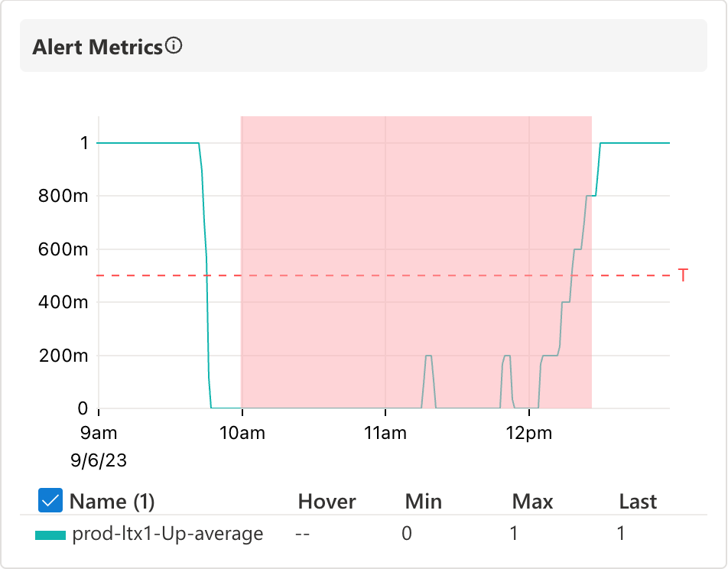
Task: Click the 800m y-axis label
Action: point(64,196)
